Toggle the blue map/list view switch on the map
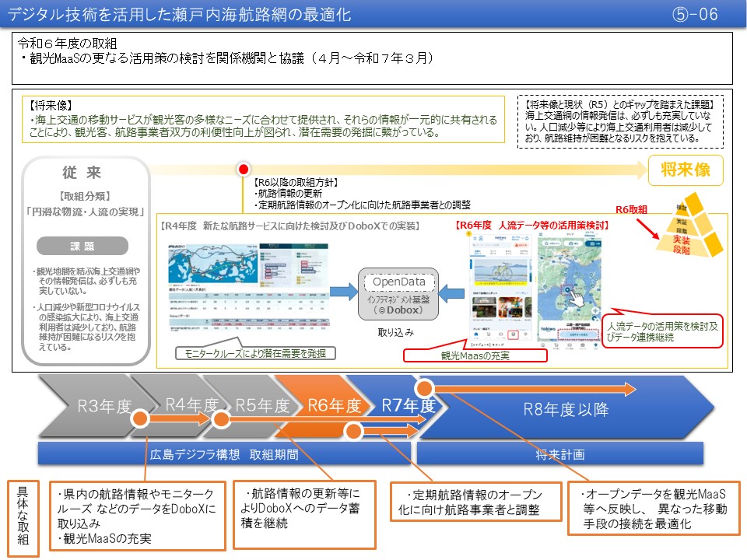Screen dimensions: 747x560 pos(592,243)
